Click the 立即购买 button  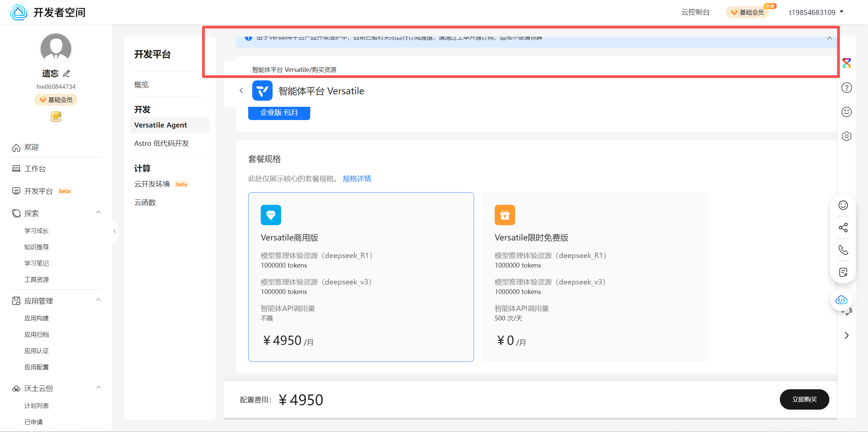(x=804, y=399)
